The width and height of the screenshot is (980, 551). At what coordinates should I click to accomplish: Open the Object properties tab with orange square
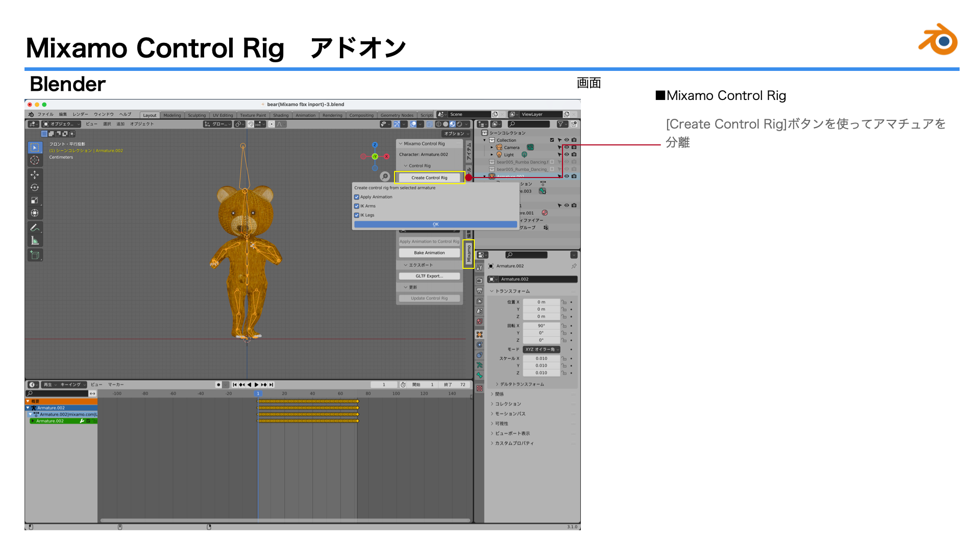pyautogui.click(x=480, y=335)
